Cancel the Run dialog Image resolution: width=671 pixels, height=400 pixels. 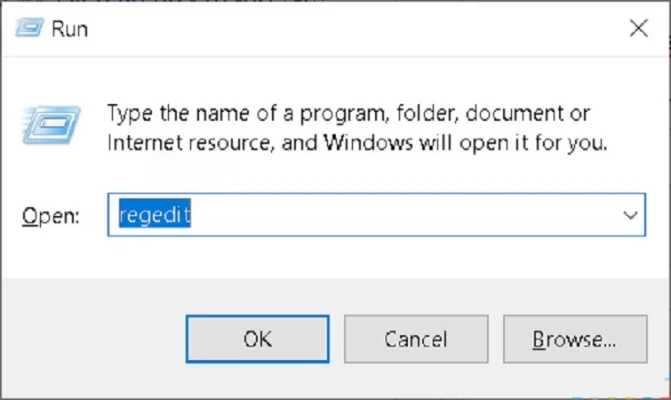tap(415, 339)
